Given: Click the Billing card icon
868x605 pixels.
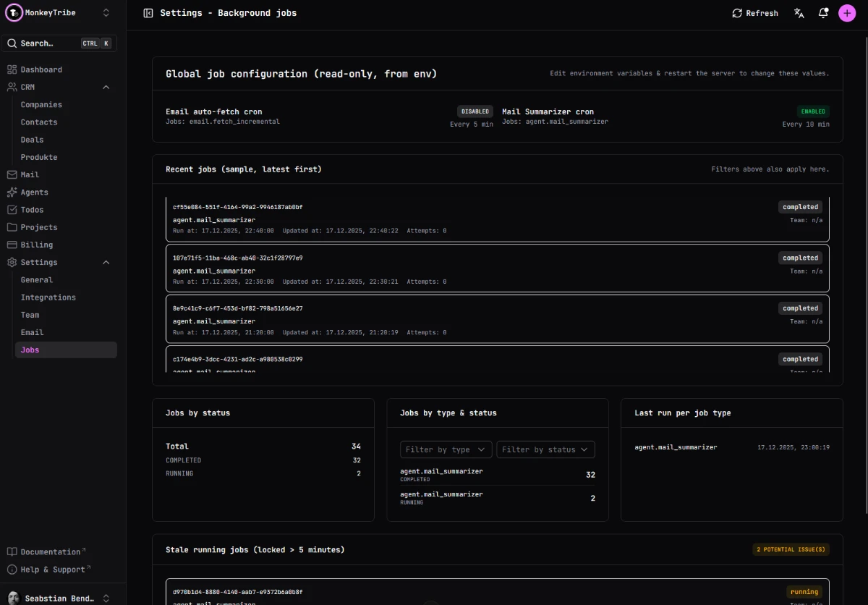Looking at the screenshot, I should [12, 245].
